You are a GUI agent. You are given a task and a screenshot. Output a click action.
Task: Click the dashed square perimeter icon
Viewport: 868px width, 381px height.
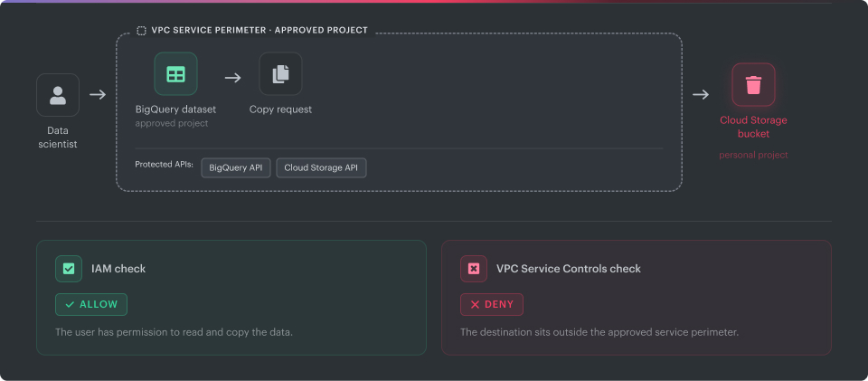(141, 31)
